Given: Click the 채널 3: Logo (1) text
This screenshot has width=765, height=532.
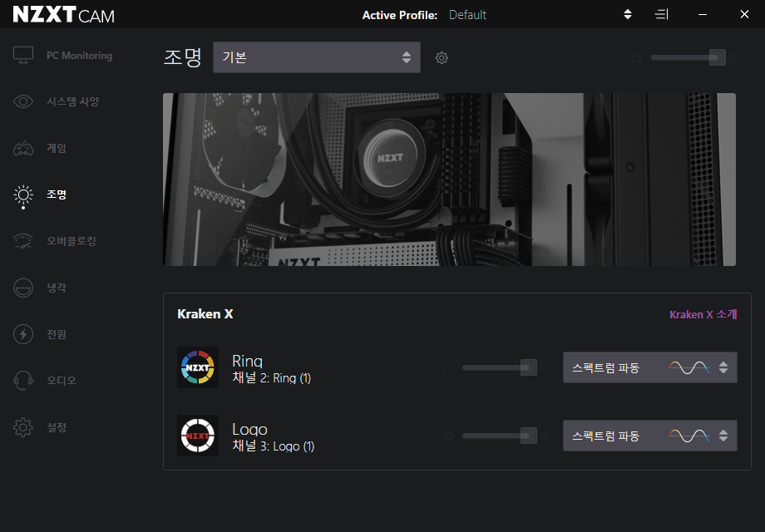Looking at the screenshot, I should coord(274,446).
